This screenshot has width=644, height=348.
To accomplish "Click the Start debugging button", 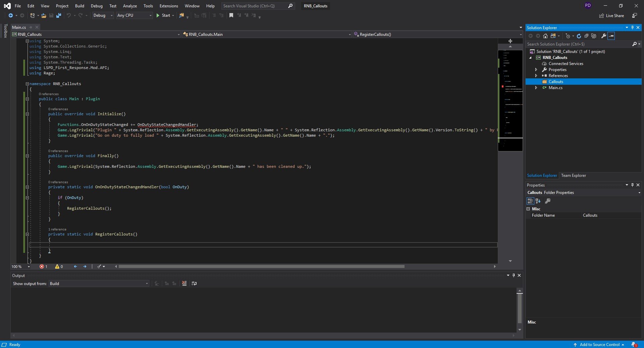I will tap(163, 15).
